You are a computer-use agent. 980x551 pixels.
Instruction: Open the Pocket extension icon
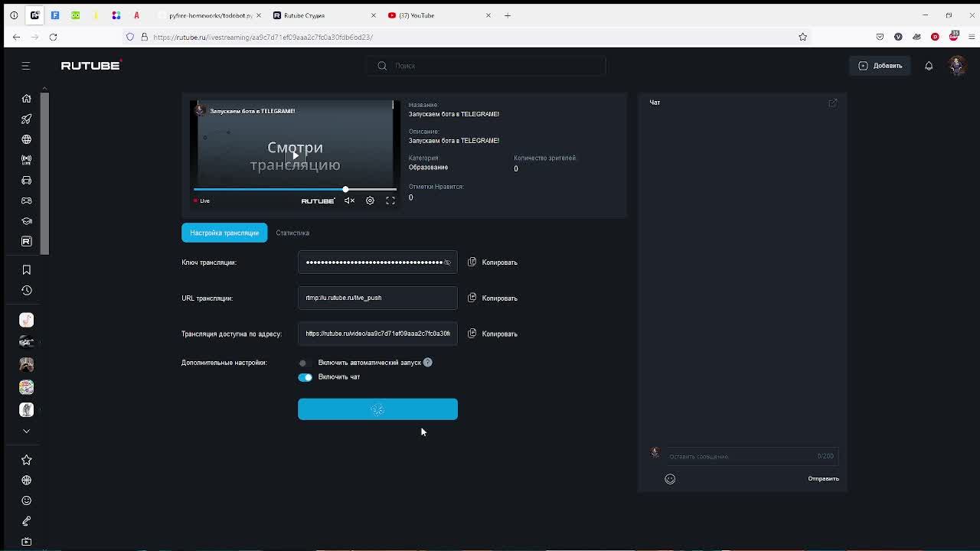pos(880,37)
